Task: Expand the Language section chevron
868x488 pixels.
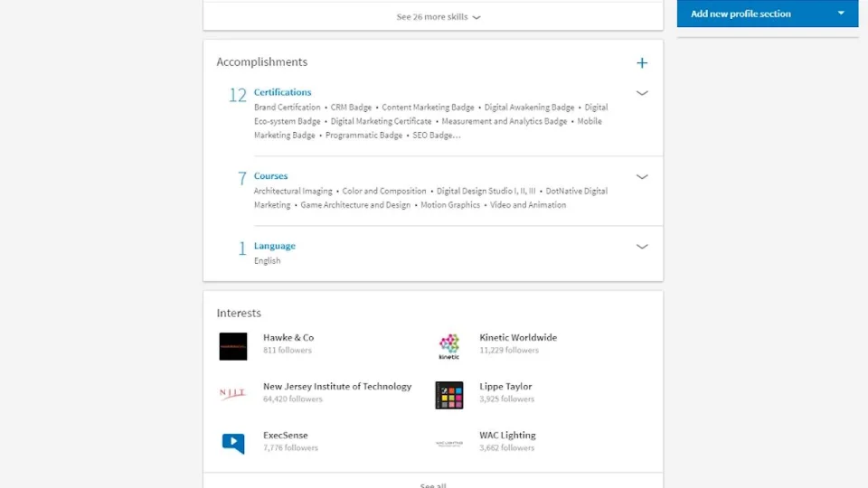Action: 642,247
